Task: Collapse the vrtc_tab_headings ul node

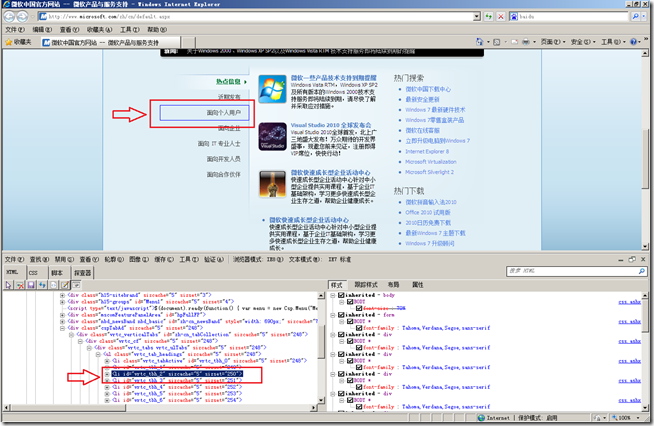Action: pos(98,354)
